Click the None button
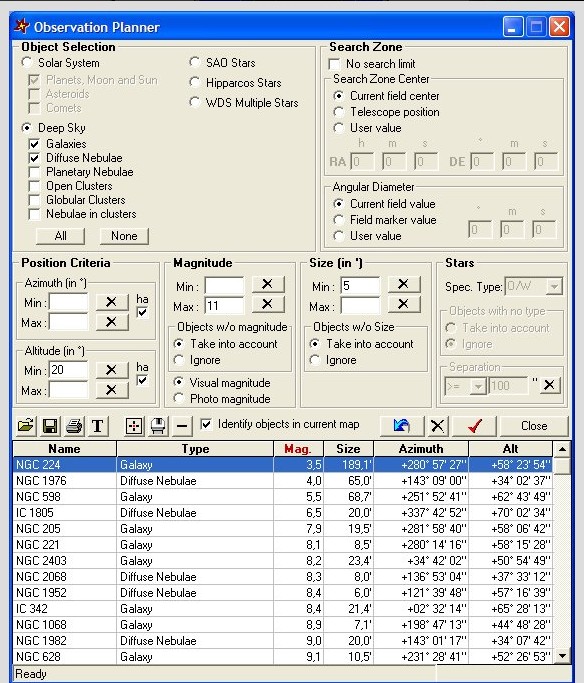The width and height of the screenshot is (584, 683). 124,236
